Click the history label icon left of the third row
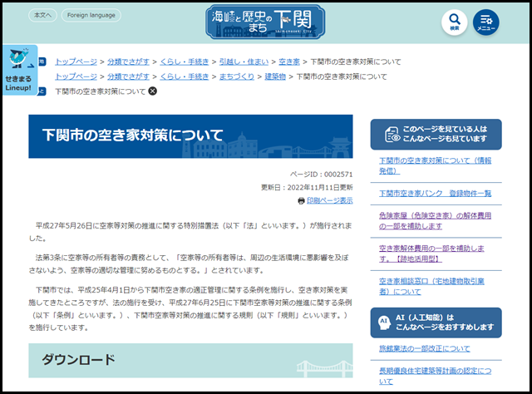This screenshot has height=394, width=532. point(42,91)
